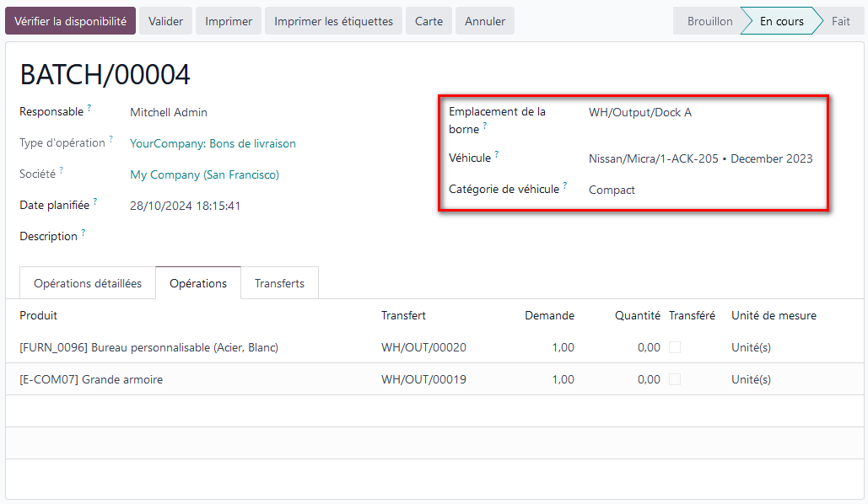This screenshot has height=504, width=868.
Task: Click the help icon for Emplacement de la borne
Action: tap(485, 126)
